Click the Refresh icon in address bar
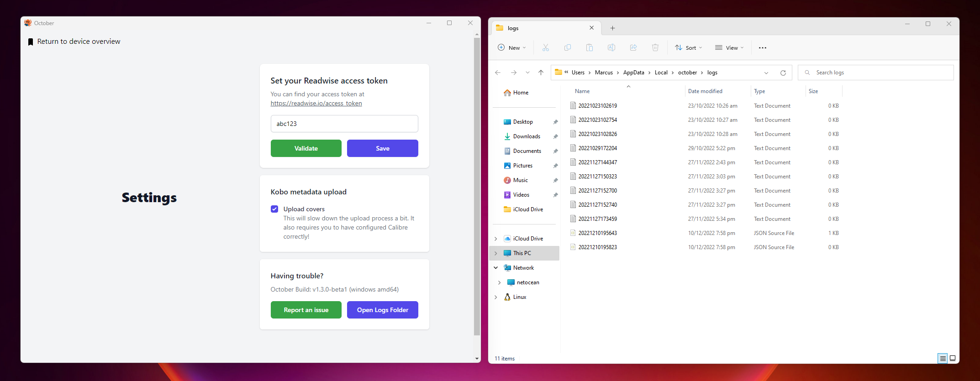 point(783,73)
